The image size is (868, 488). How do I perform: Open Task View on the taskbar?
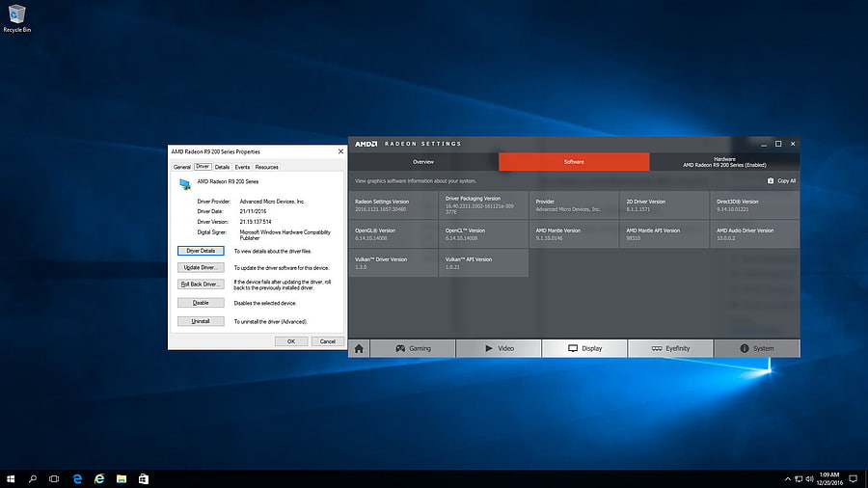[x=54, y=478]
